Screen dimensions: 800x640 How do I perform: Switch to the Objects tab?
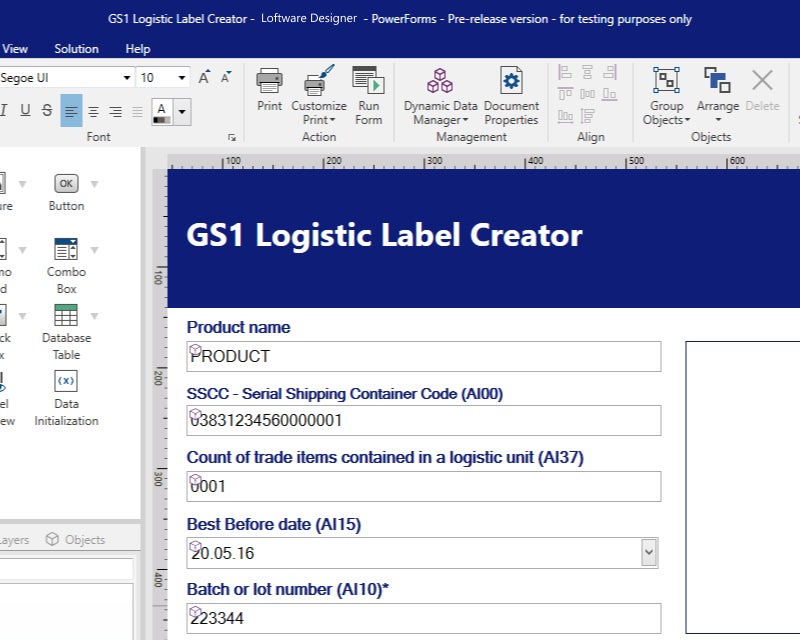pos(76,539)
